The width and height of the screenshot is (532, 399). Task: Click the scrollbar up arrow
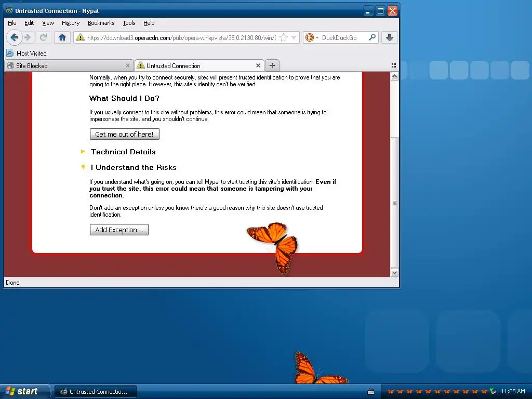[x=394, y=76]
